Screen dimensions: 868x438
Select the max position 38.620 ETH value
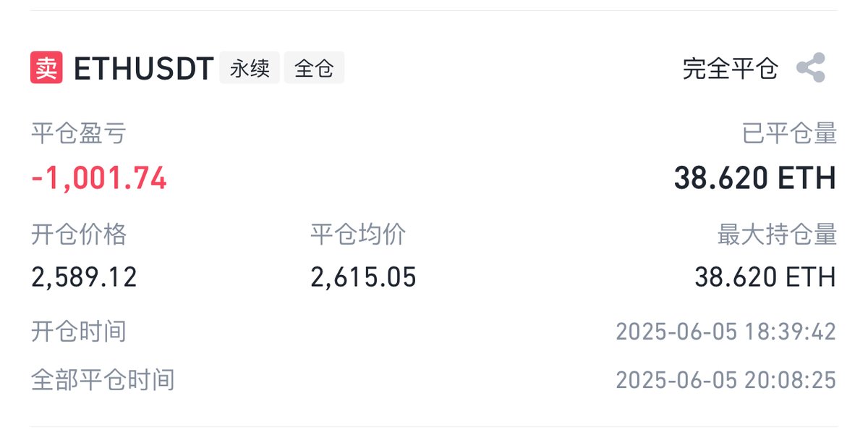(765, 277)
